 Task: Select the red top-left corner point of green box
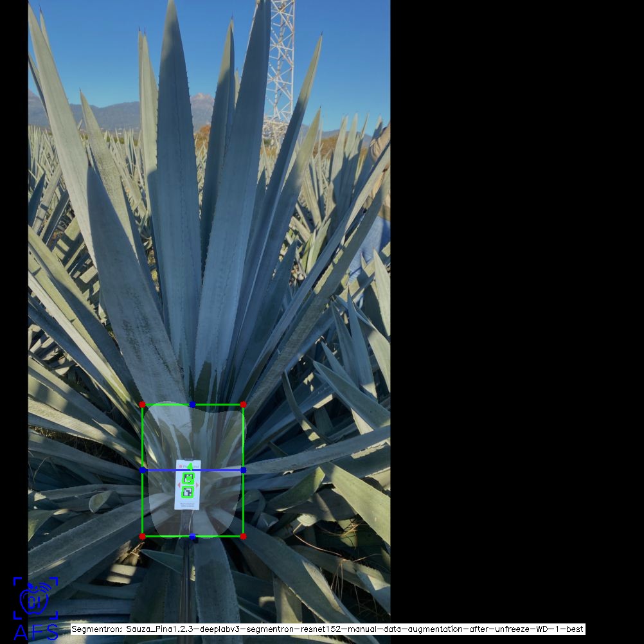142,404
